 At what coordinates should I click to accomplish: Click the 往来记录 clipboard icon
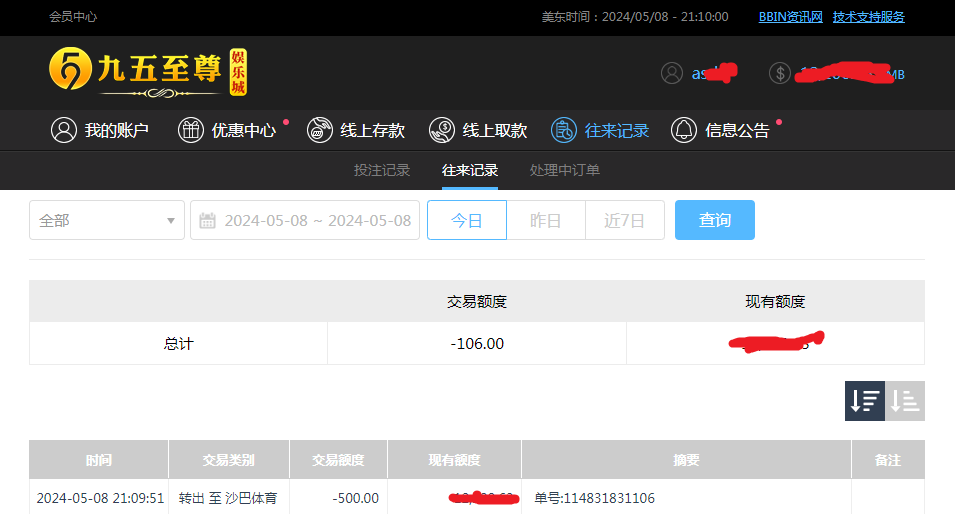tap(563, 130)
